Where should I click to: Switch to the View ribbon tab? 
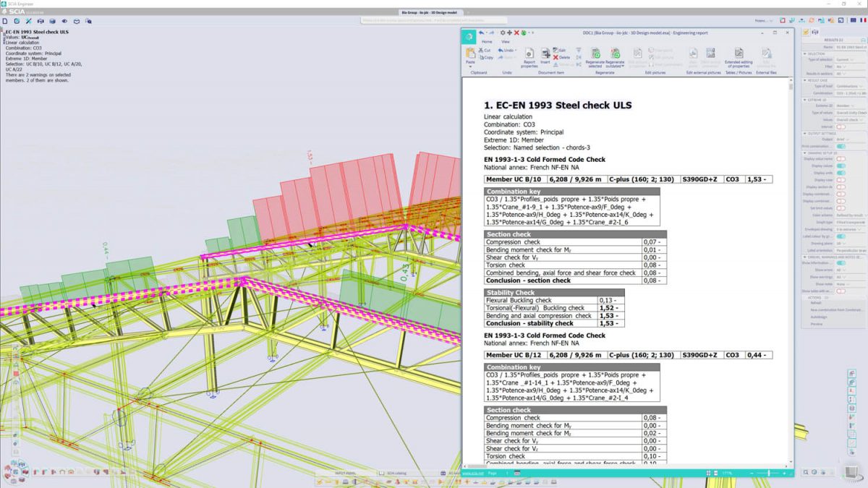(505, 41)
